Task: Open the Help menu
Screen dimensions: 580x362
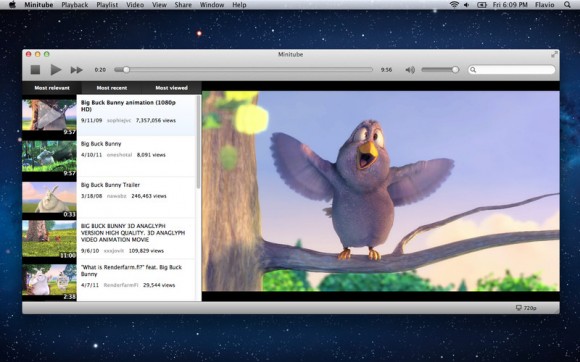Action: click(x=239, y=4)
